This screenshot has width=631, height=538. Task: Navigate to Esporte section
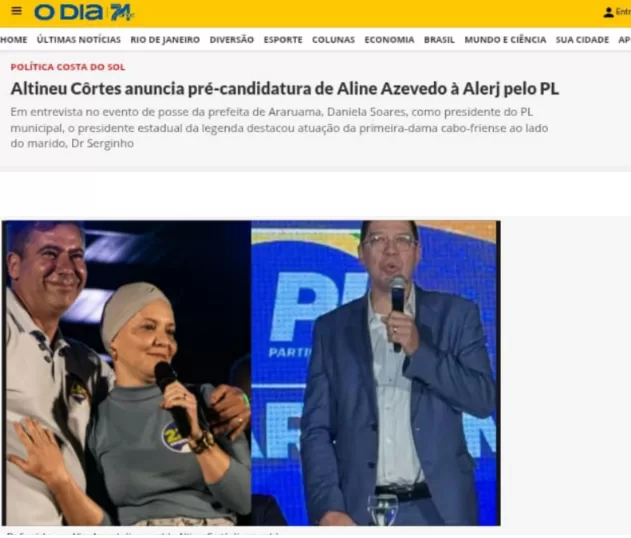[283, 40]
